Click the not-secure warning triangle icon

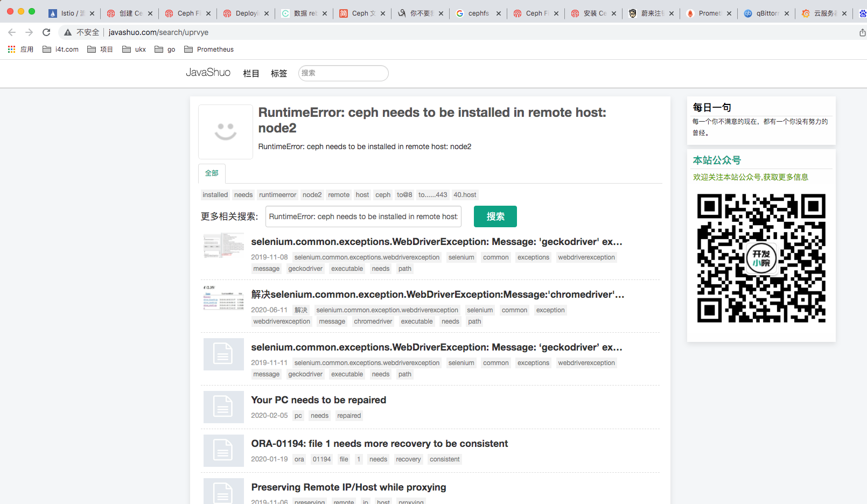pyautogui.click(x=68, y=32)
